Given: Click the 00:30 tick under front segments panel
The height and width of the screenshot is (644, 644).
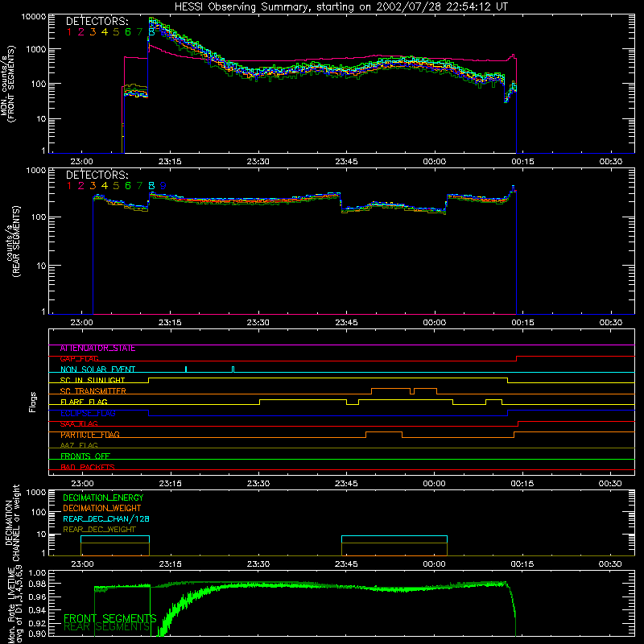Looking at the screenshot, I should [x=611, y=162].
